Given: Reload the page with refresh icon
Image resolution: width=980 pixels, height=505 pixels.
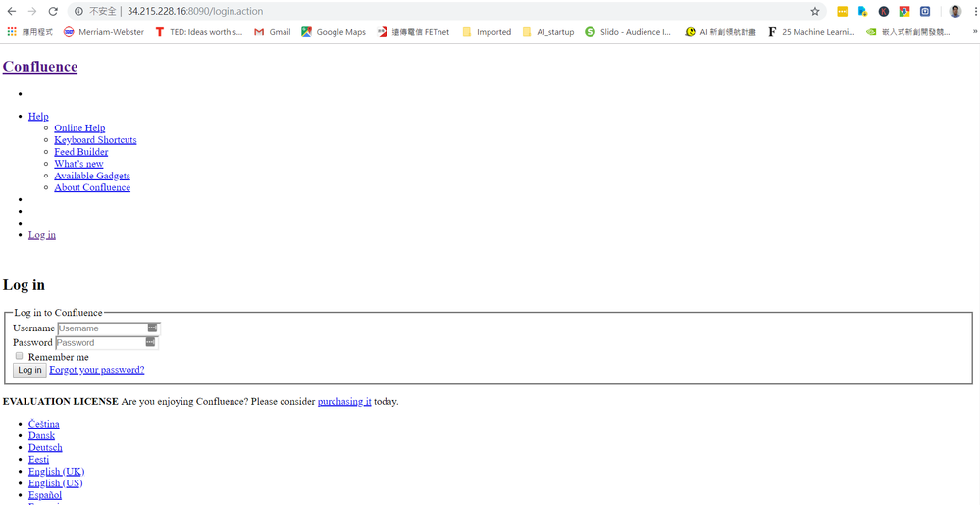Looking at the screenshot, I should 54,11.
